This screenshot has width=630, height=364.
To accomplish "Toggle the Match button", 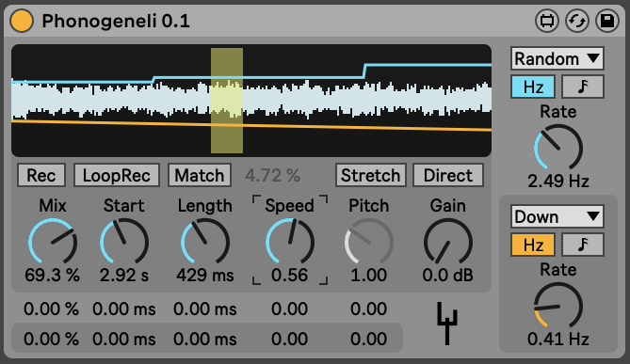I will point(200,175).
